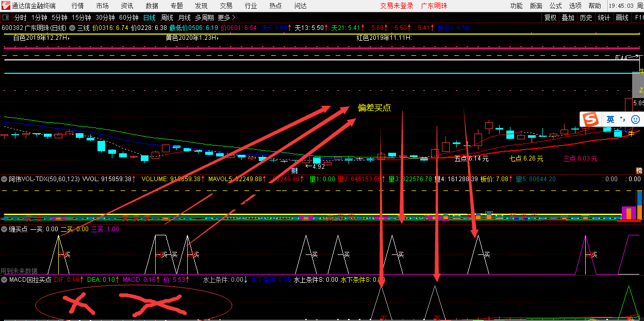Image resolution: width=644 pixels, height=321 pixels.
Task: Click 价0316: 6.74 indicator value
Action: (110, 28)
